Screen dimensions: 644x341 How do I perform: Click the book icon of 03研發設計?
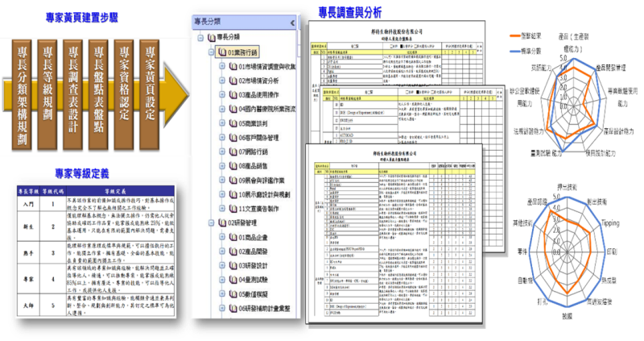(233, 266)
